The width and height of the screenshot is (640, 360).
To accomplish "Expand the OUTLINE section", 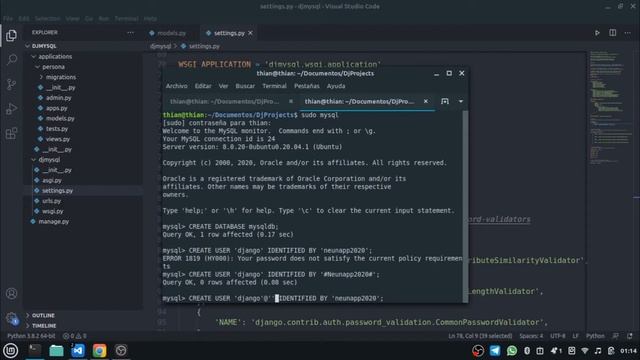I will pyautogui.click(x=83, y=316).
